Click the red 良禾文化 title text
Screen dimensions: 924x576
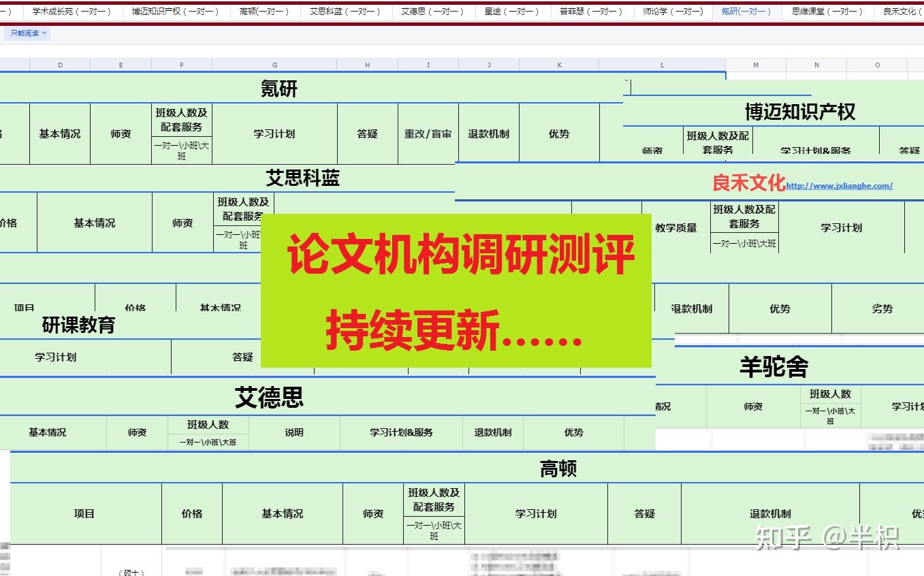[x=749, y=182]
